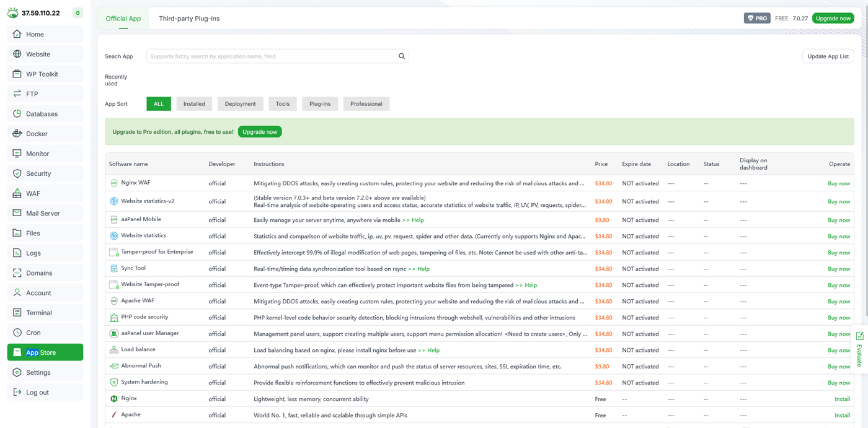Filter apps by Installed
The image size is (868, 428).
(x=194, y=104)
